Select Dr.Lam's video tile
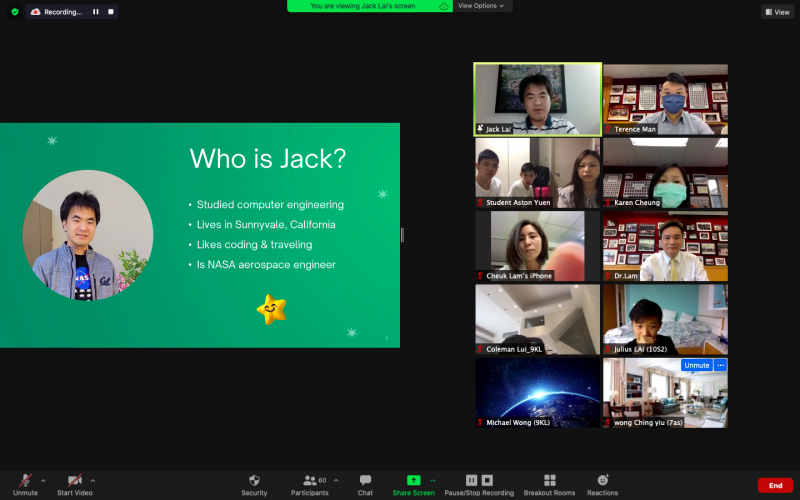Image resolution: width=800 pixels, height=500 pixels. coord(665,246)
